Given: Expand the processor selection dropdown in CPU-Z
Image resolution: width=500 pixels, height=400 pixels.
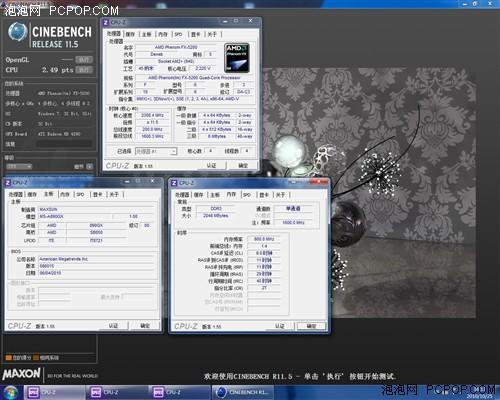Looking at the screenshot, I should point(156,151).
